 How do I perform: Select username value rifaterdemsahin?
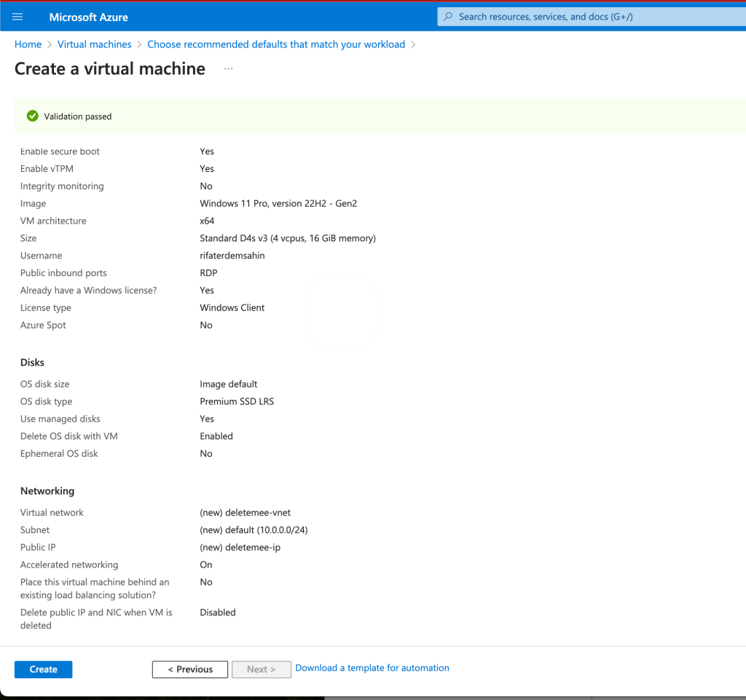[x=232, y=256]
